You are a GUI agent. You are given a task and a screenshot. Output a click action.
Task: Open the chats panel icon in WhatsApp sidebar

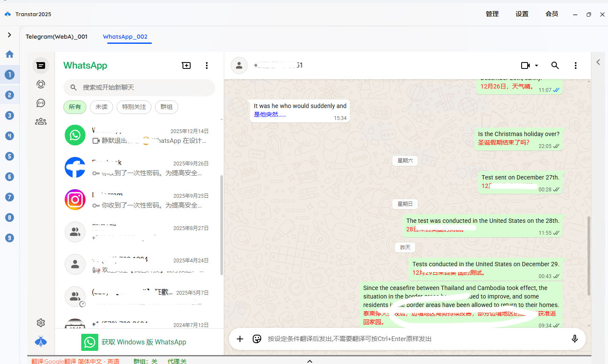[x=40, y=65]
